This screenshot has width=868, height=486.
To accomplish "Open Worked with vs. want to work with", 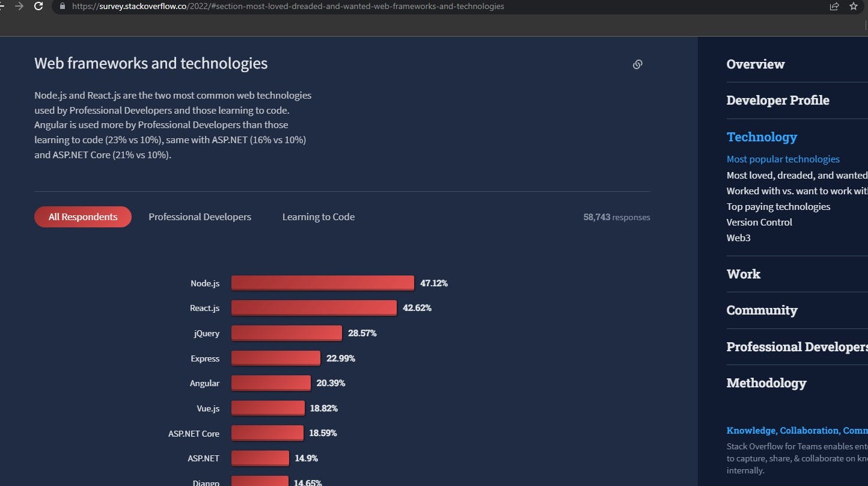I will point(797,191).
